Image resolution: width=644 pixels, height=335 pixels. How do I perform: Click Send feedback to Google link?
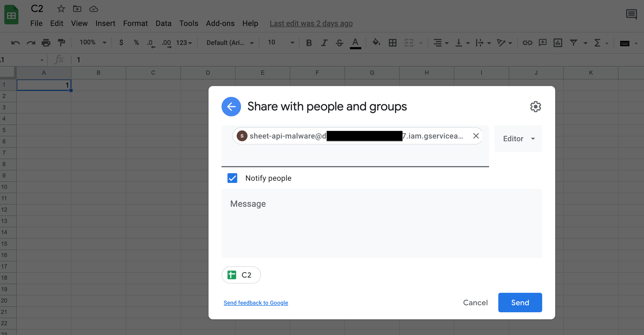pyautogui.click(x=256, y=303)
